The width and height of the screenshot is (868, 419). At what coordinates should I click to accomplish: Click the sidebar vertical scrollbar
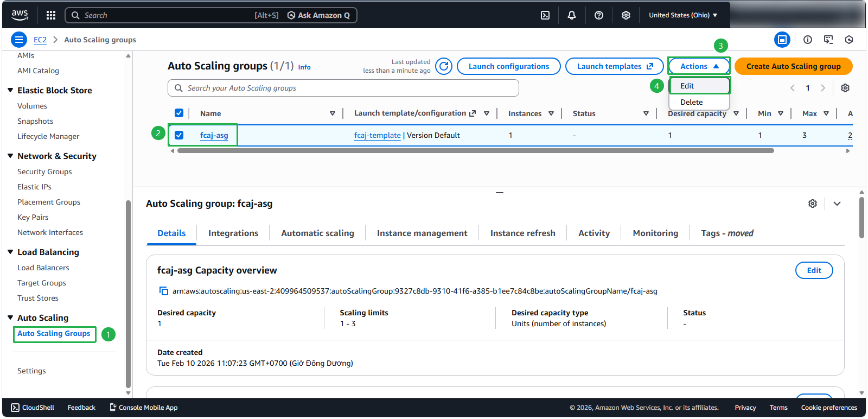pyautogui.click(x=128, y=294)
